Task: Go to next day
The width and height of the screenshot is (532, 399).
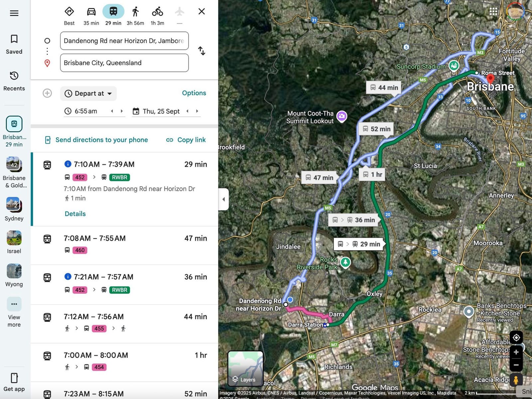Action: [197, 111]
